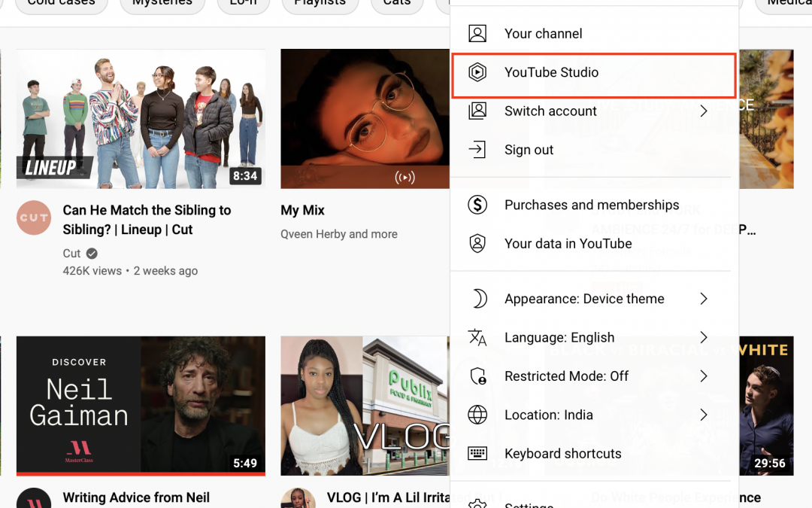Click the verified badge next to Cut
Screen dimensions: 812x508
pyautogui.click(x=92, y=254)
